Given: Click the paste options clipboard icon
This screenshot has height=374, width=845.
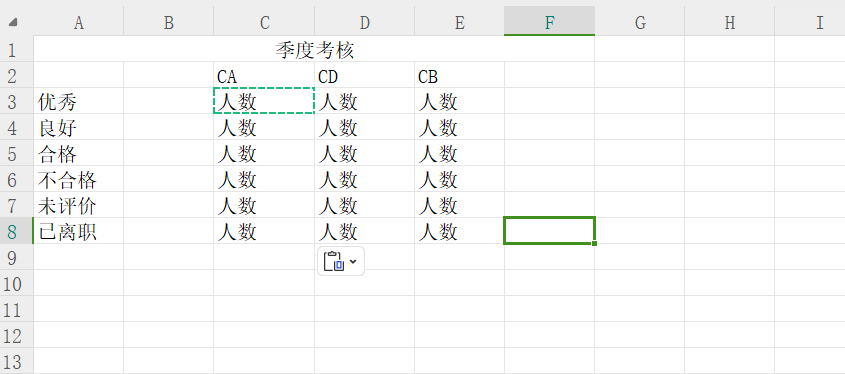Looking at the screenshot, I should tap(334, 261).
